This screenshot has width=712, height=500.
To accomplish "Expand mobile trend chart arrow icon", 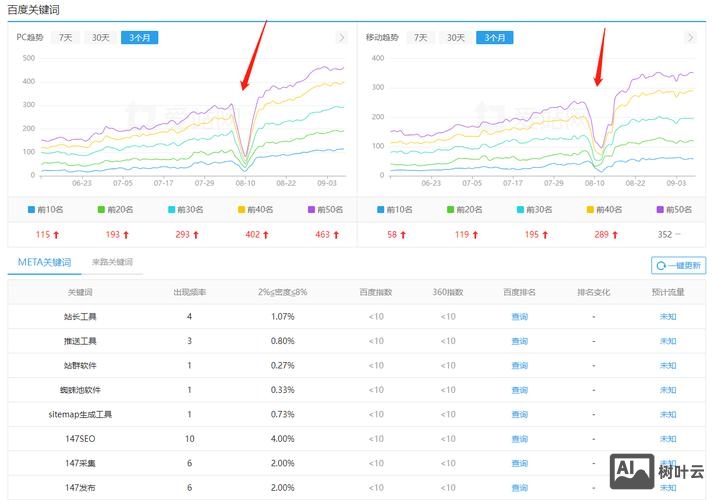I will click(x=690, y=38).
